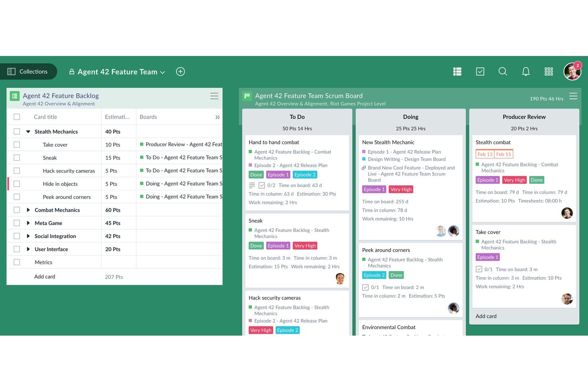Viewport: 588px width, 392px height.
Task: Check the Combat Mechanics row checkbox
Action: click(x=17, y=210)
